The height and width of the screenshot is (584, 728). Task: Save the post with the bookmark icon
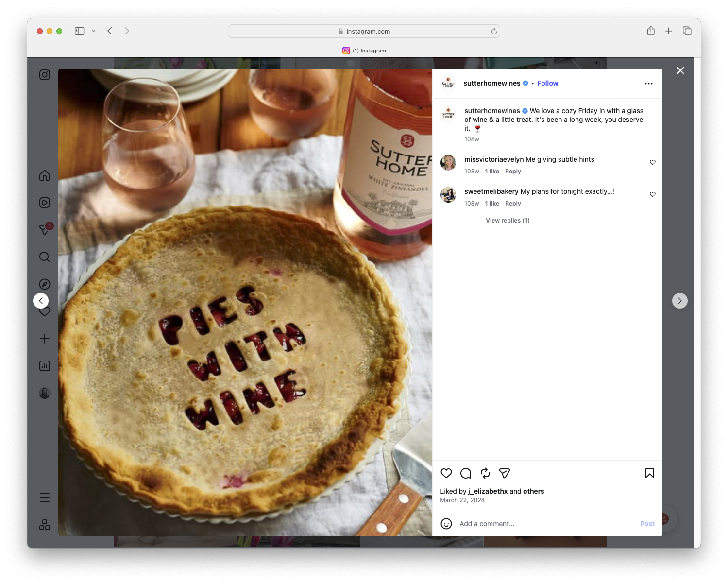tap(649, 473)
